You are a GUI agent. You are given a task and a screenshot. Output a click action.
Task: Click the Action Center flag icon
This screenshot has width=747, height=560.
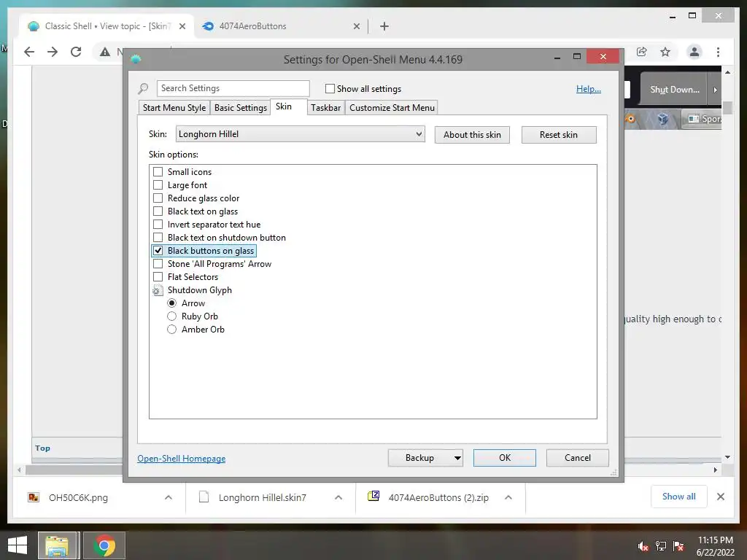[x=678, y=546]
